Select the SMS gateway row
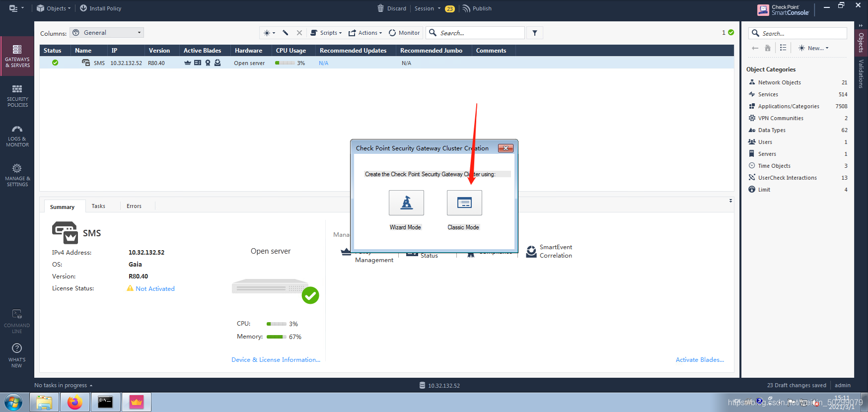868x412 pixels. point(386,63)
